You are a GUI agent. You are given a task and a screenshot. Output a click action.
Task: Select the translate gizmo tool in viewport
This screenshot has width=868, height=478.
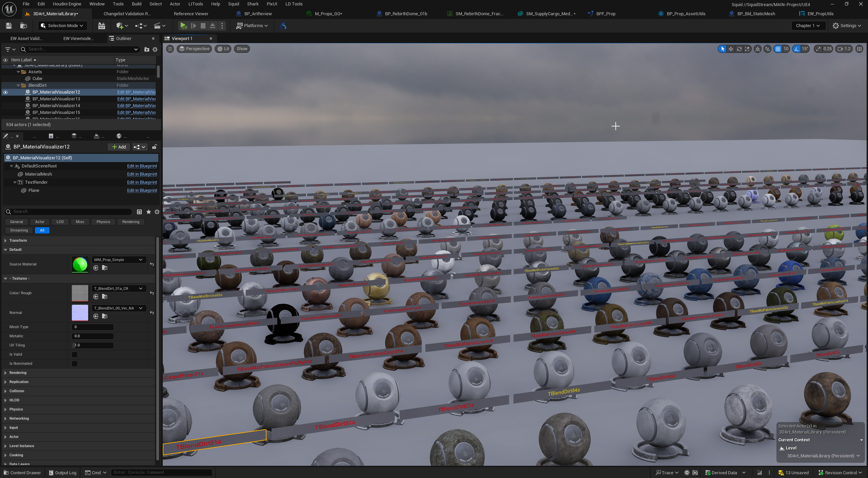(x=731, y=49)
